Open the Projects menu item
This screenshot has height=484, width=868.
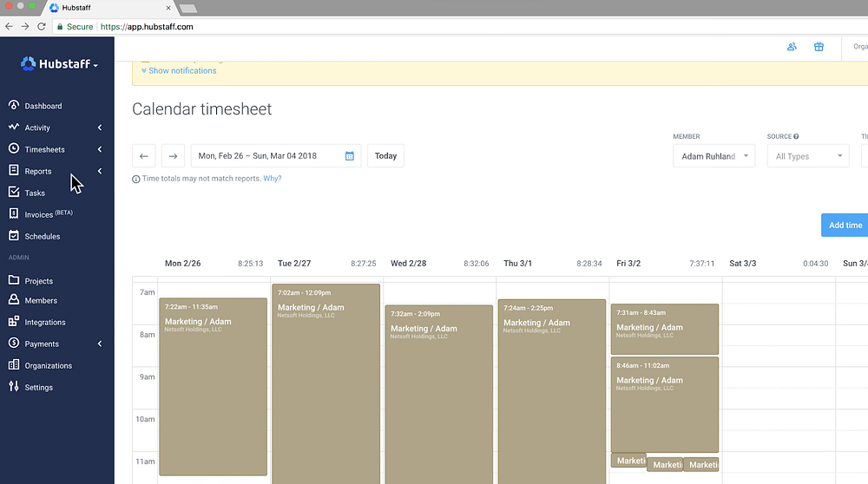point(39,281)
